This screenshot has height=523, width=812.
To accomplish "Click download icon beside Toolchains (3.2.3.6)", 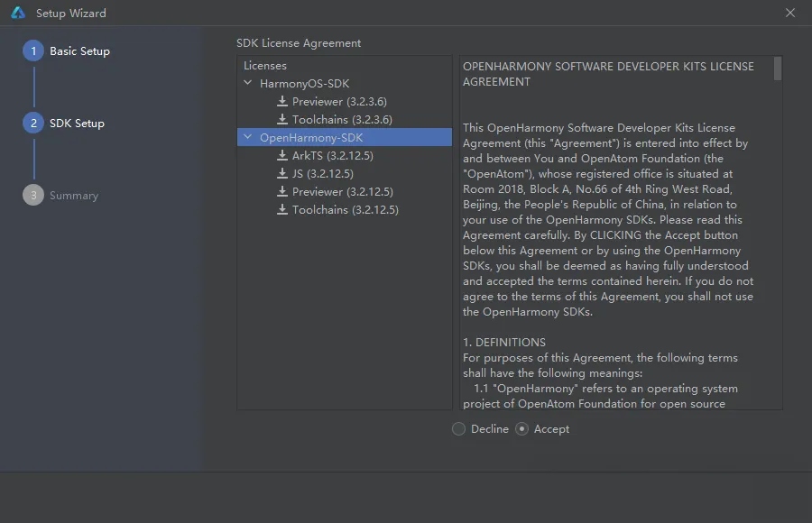I will point(282,119).
